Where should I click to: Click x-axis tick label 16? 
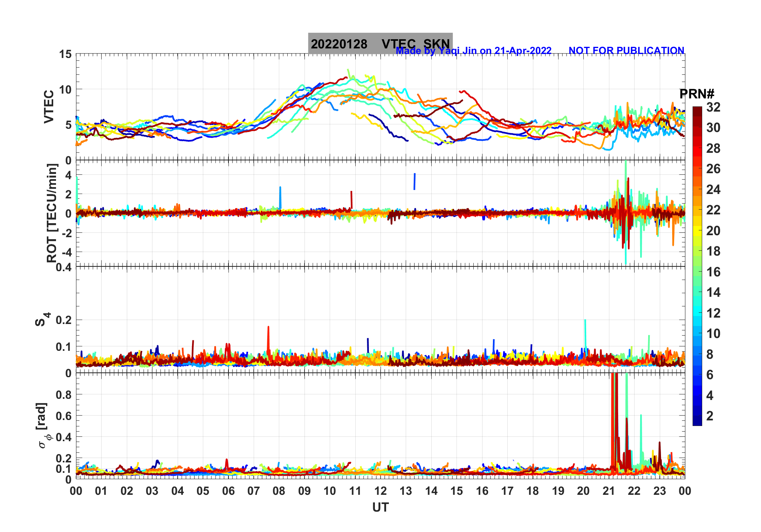coord(482,491)
